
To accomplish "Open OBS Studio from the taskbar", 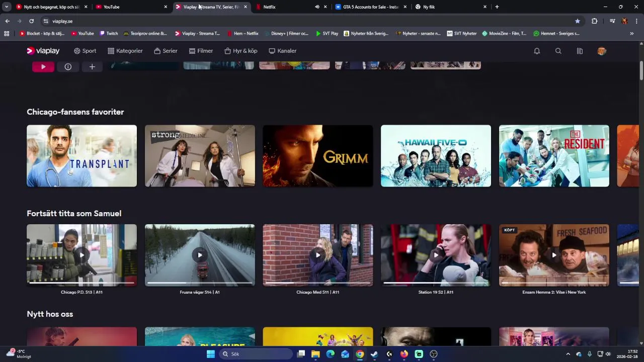I will pyautogui.click(x=434, y=354).
